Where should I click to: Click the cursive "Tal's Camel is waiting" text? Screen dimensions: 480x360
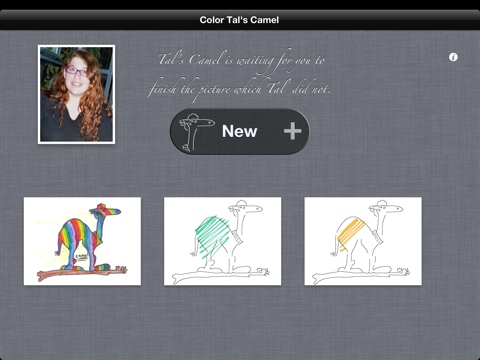(240, 75)
